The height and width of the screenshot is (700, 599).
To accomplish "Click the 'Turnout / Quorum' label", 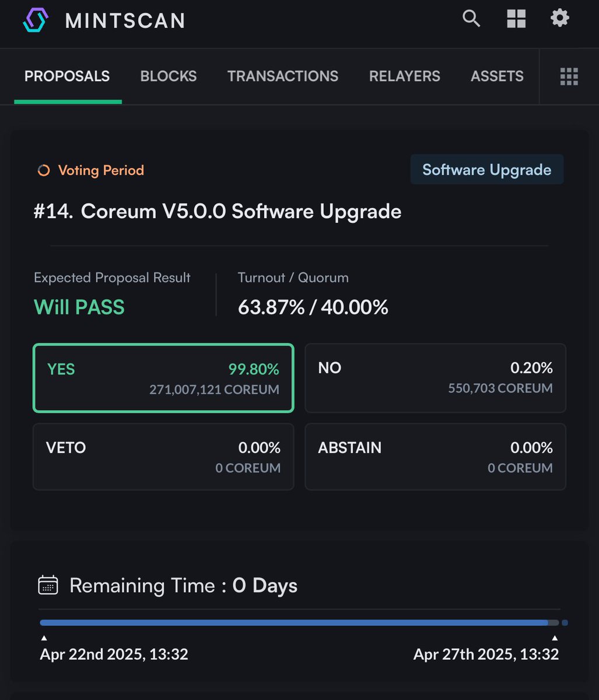I will coord(293,278).
